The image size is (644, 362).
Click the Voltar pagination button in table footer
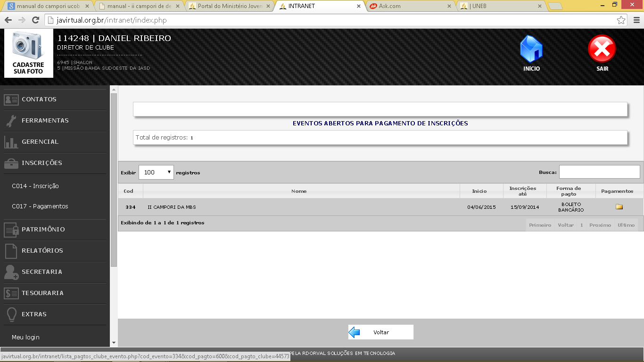tap(566, 225)
